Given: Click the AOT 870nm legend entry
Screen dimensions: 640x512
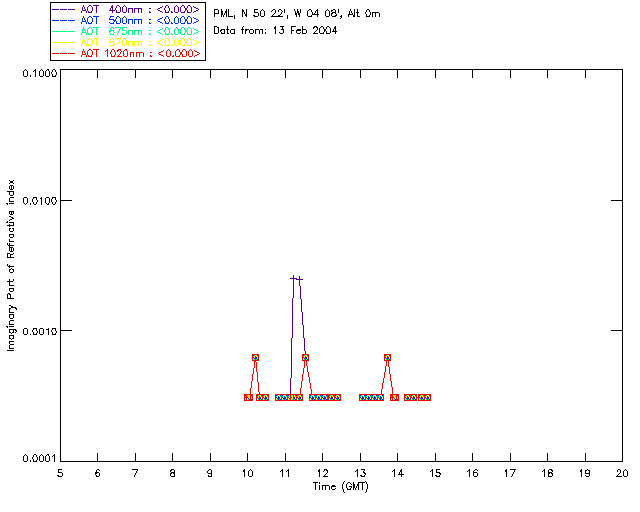Looking at the screenshot, I should pos(126,42).
